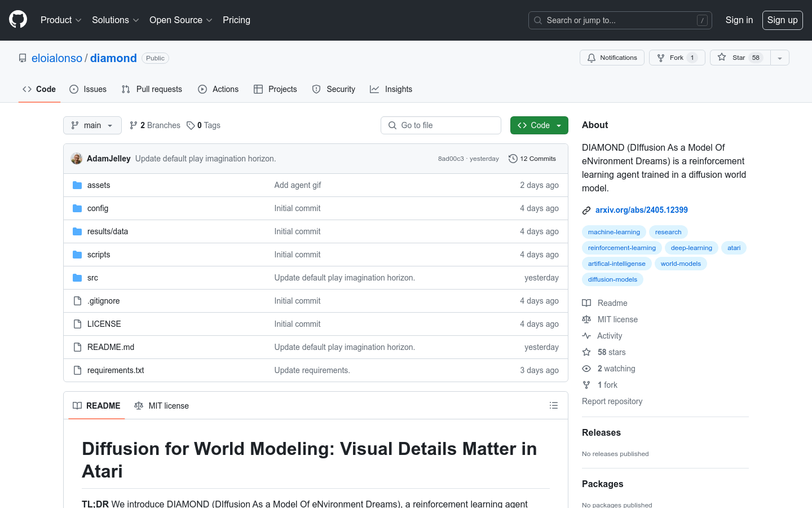Screen dimensions: 812x508
Task: Click the commit history clock icon
Action: click(x=513, y=159)
